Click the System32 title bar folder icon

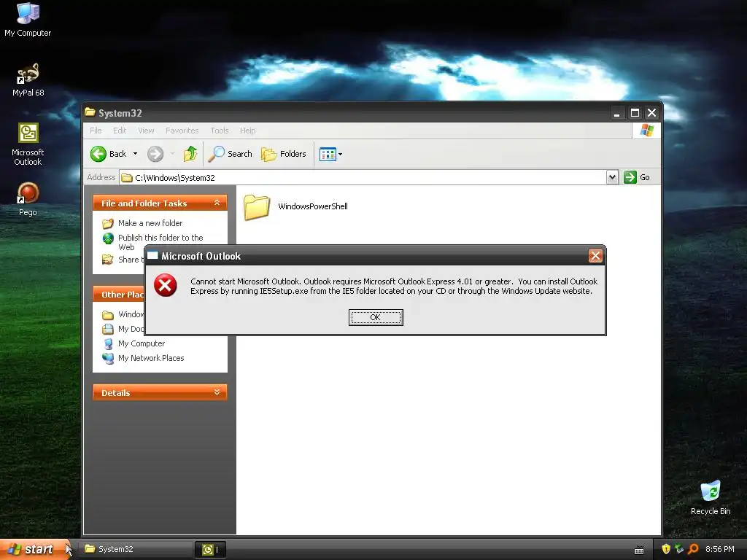point(90,112)
